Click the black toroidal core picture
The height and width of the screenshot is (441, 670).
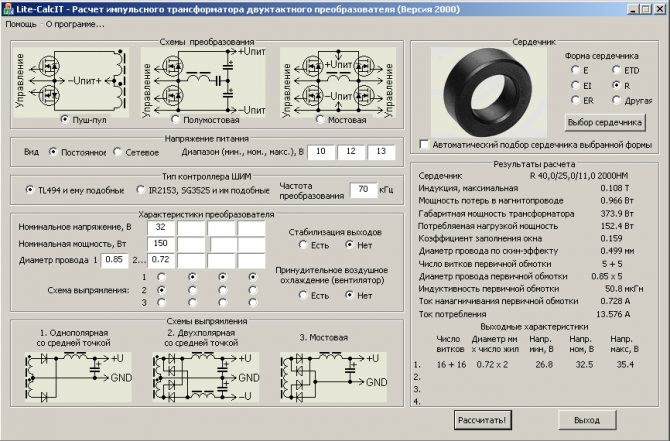(488, 92)
